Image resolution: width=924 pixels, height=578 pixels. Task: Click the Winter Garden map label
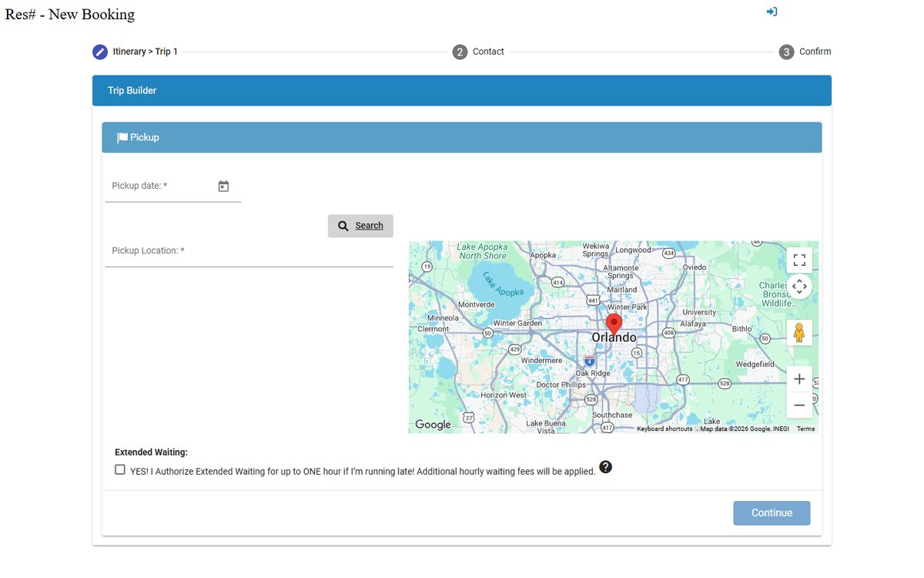(x=517, y=323)
